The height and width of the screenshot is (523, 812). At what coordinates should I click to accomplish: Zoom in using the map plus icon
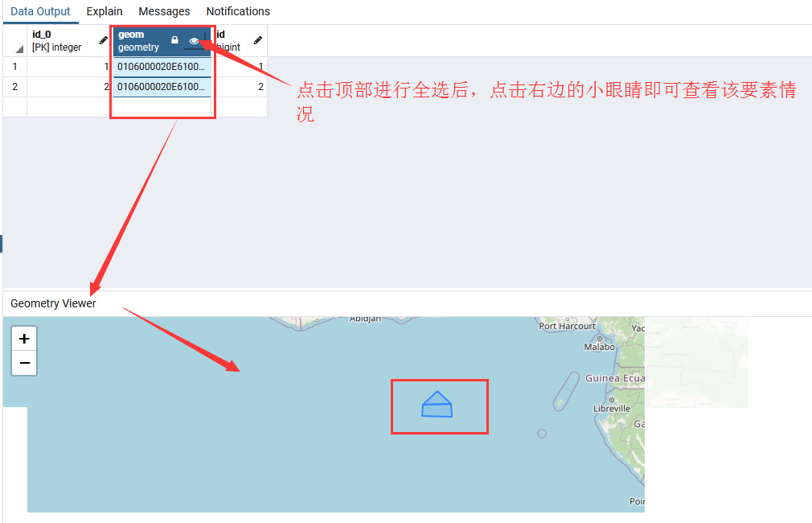[24, 338]
